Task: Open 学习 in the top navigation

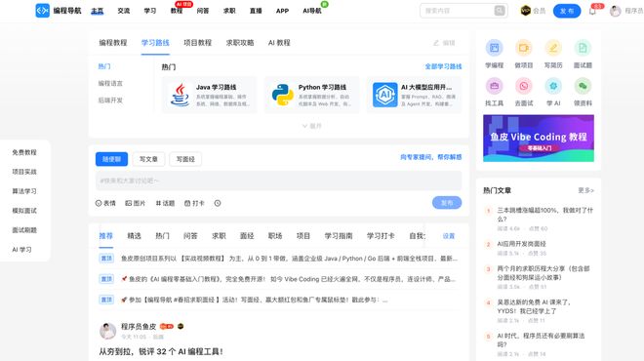Action: 150,11
